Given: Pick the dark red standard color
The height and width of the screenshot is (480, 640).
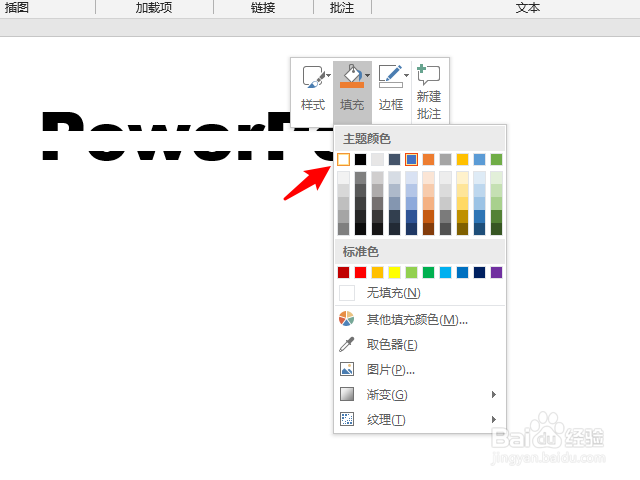Looking at the screenshot, I should tap(344, 272).
